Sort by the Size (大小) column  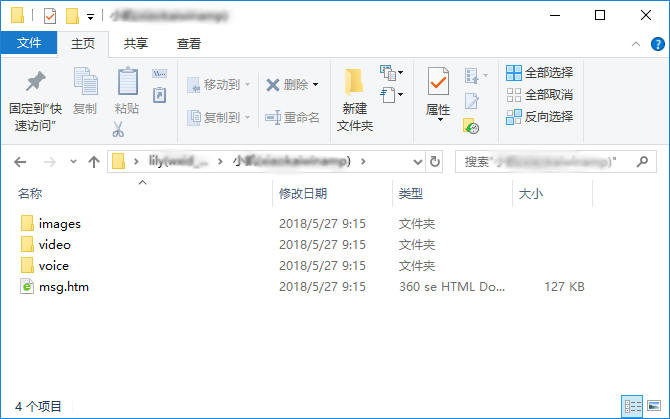(531, 194)
